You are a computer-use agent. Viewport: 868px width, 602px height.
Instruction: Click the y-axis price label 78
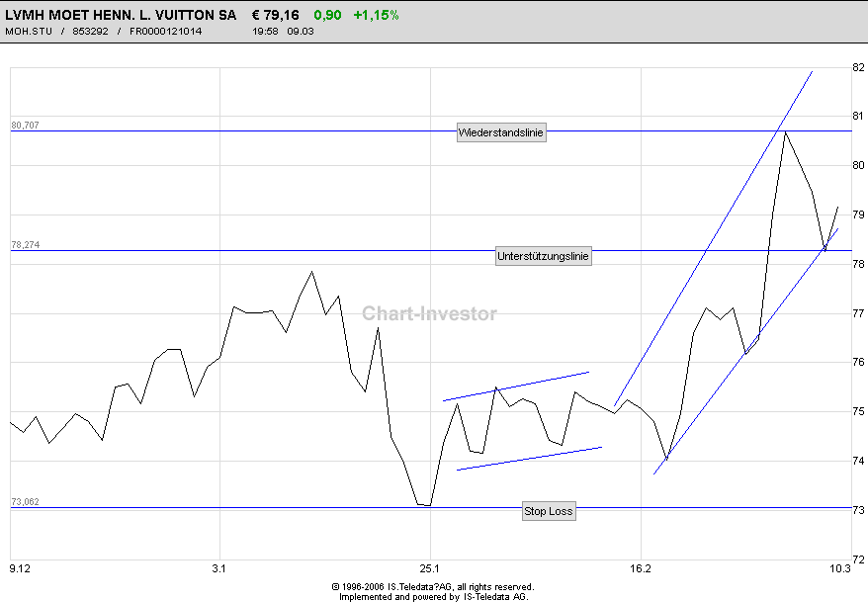coord(858,264)
